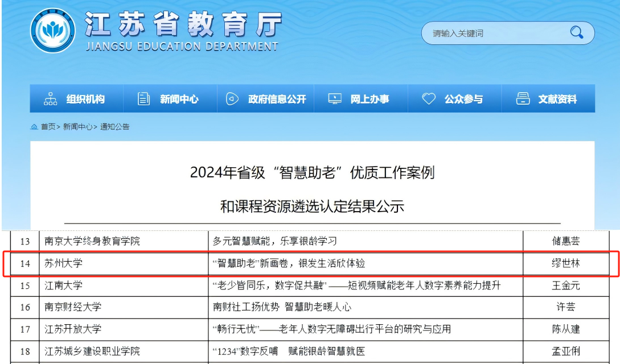Click the 公众参与 heart icon
620x364 pixels.
pos(429,99)
